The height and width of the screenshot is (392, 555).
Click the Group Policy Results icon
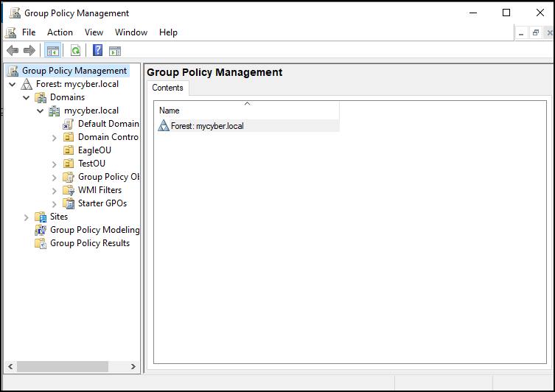[41, 243]
